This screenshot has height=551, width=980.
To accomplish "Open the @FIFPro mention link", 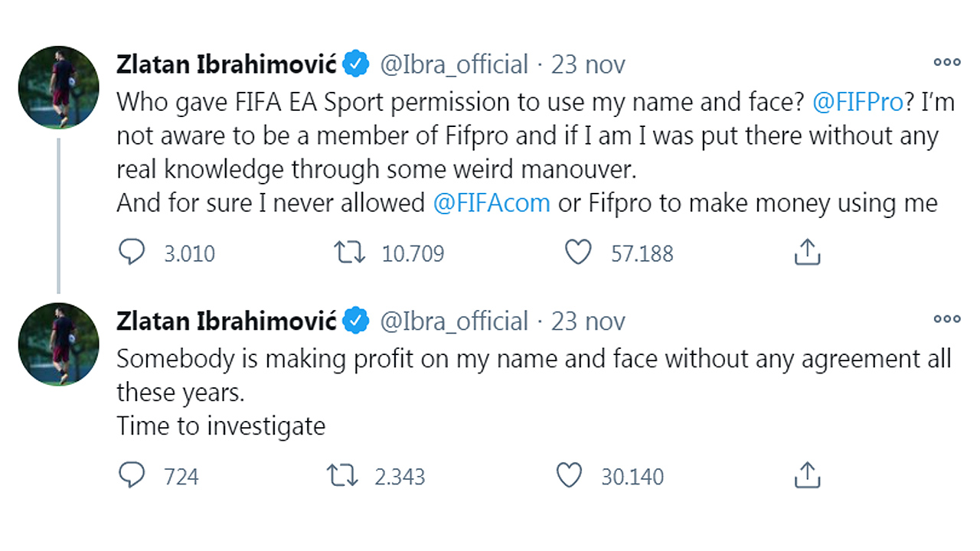I will pyautogui.click(x=857, y=102).
